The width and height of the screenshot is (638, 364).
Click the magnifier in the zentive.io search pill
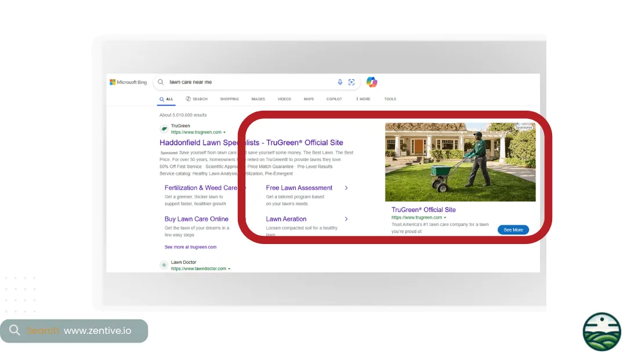pos(14,331)
